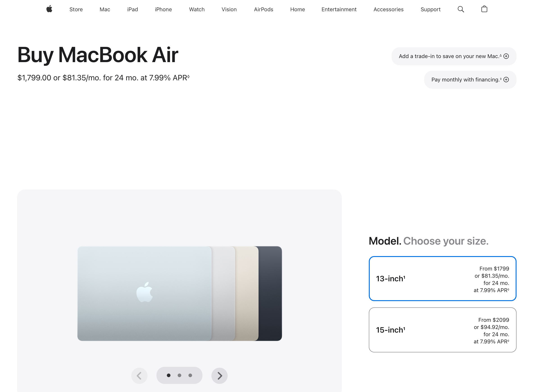Click plus icon beside trade-in offer
544x392 pixels.
pos(506,56)
